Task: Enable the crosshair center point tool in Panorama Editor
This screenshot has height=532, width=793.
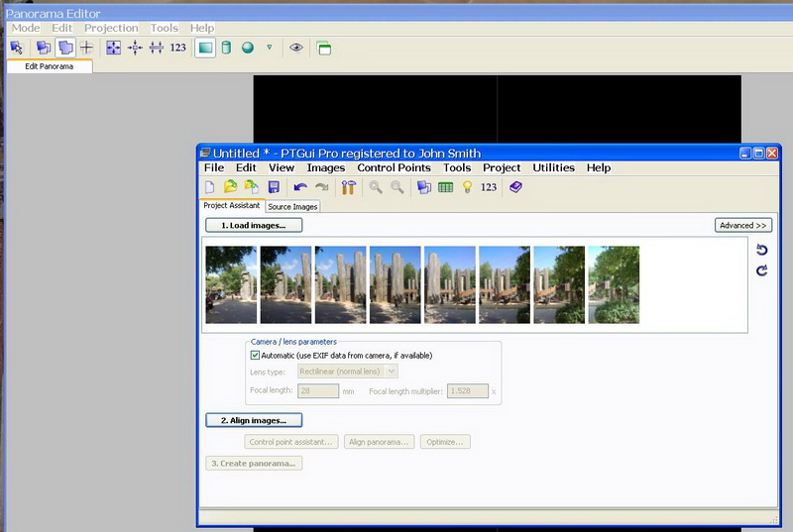Action: (x=87, y=48)
